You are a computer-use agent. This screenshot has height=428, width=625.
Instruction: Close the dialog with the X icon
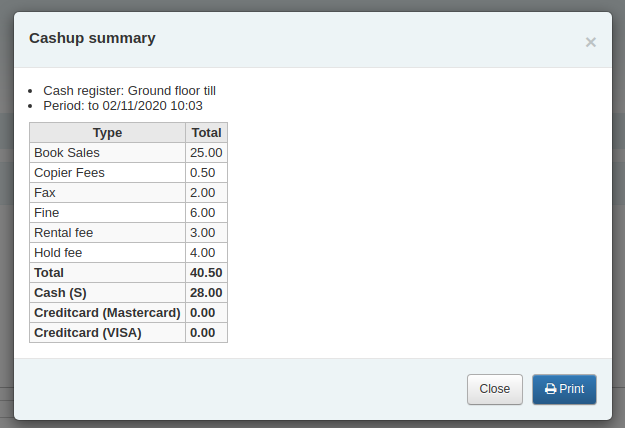click(x=590, y=42)
